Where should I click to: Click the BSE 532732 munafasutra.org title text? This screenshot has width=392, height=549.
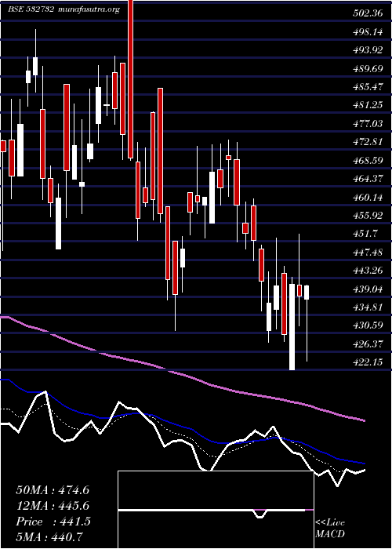pyautogui.click(x=64, y=9)
